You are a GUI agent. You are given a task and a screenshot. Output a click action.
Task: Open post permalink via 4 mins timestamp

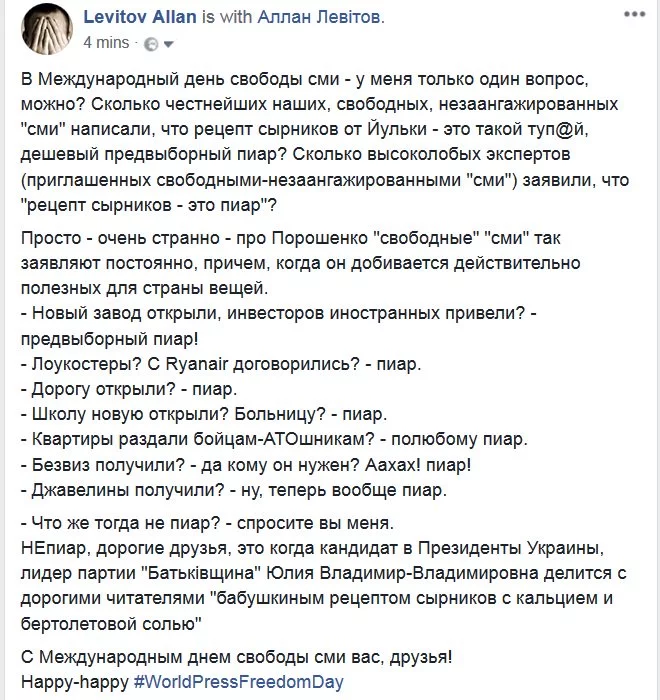[106, 43]
